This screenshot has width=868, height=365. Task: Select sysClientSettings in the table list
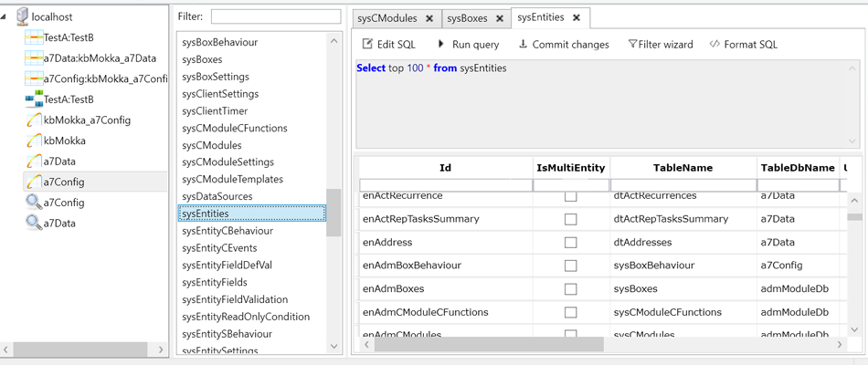pos(220,93)
